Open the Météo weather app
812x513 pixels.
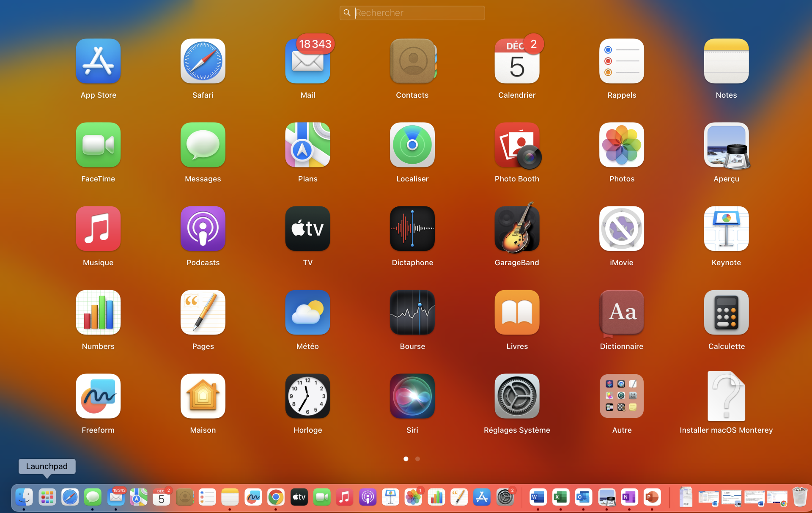[307, 313]
